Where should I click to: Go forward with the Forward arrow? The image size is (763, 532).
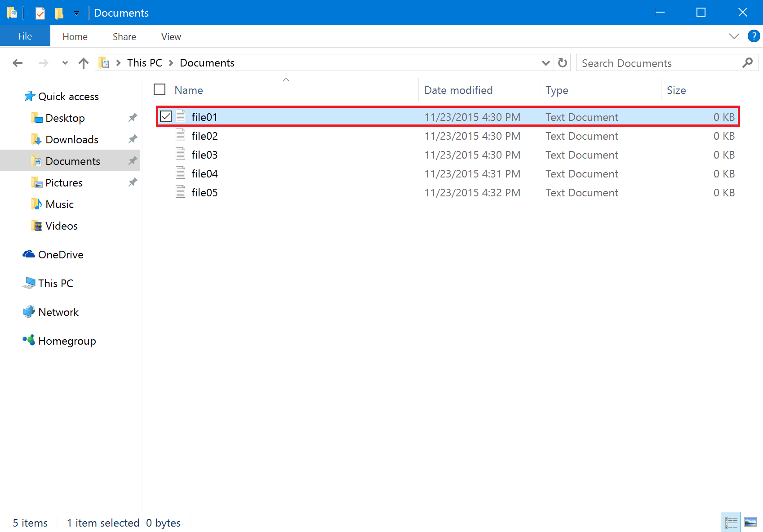[x=43, y=63]
